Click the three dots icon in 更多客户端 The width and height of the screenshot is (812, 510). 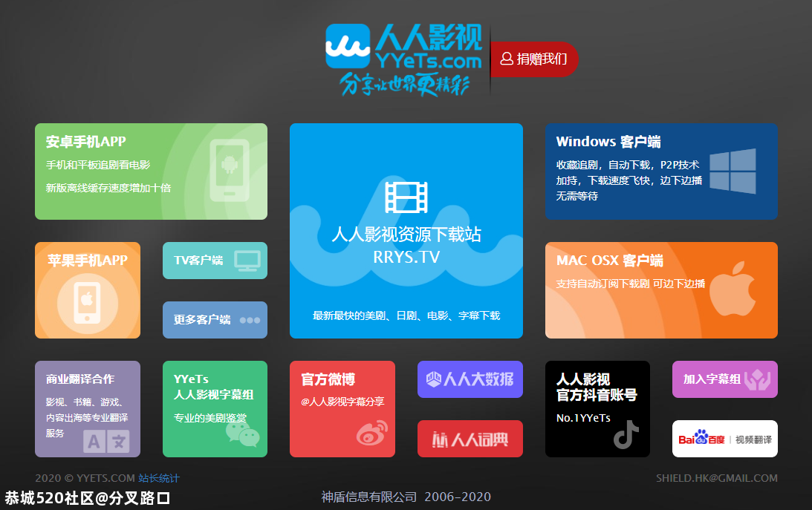click(x=250, y=320)
